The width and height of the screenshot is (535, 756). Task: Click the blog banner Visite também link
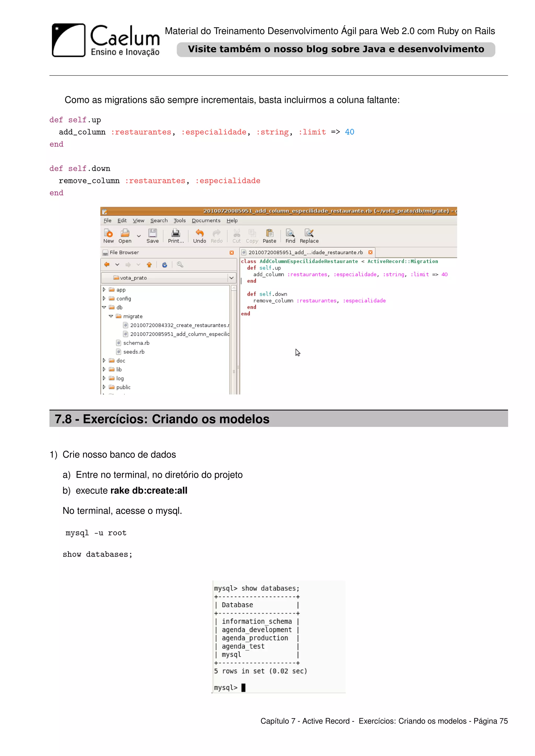tap(336, 49)
